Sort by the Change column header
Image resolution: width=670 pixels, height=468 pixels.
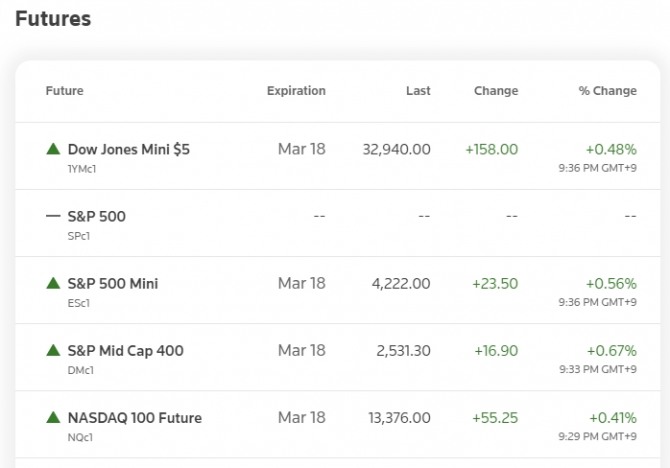tap(496, 91)
